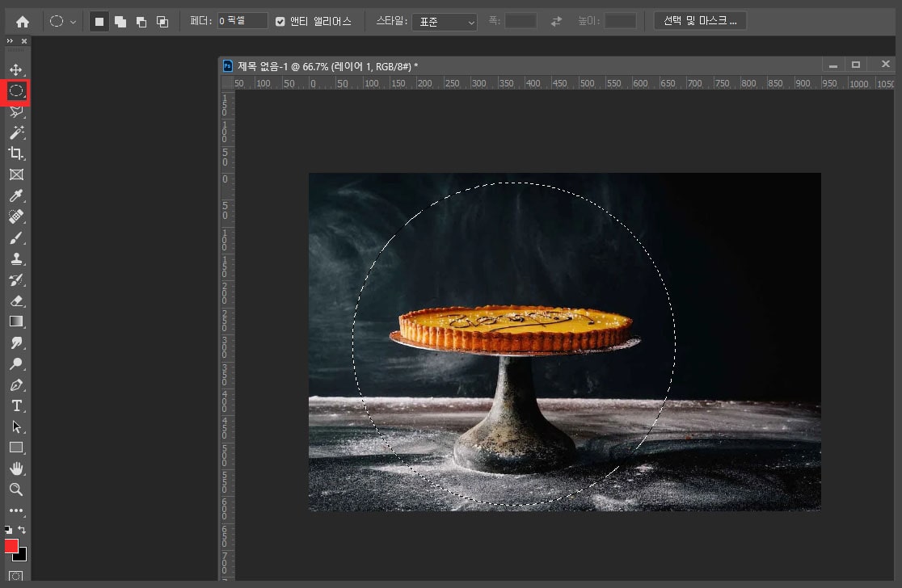Enable Add to selection mode

pos(120,22)
